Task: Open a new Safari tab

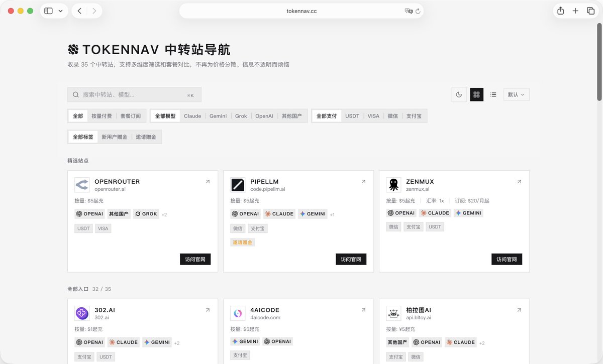Action: click(575, 11)
